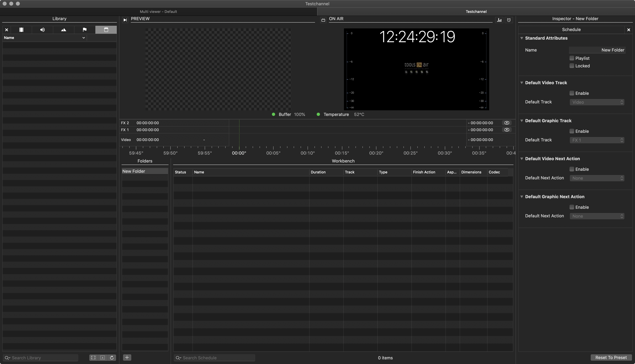635x364 pixels.
Task: Toggle visibility of the FX 2 track
Action: coord(507,123)
